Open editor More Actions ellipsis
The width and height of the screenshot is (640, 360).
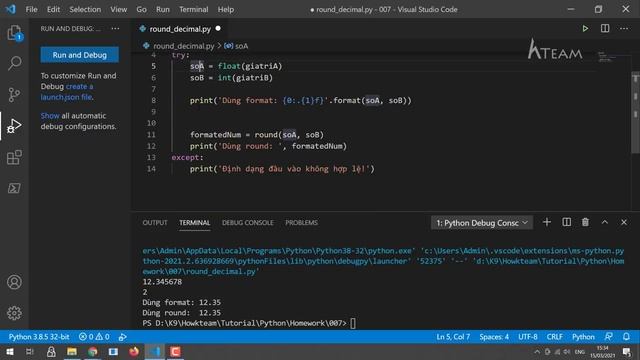pyautogui.click(x=624, y=28)
